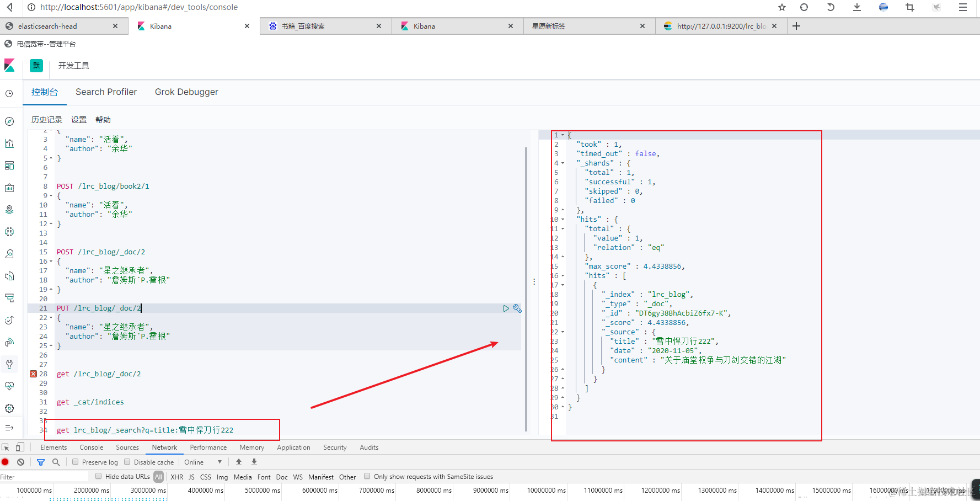Click the 开发工具 breadcrumb
The image size is (980, 501).
74,66
